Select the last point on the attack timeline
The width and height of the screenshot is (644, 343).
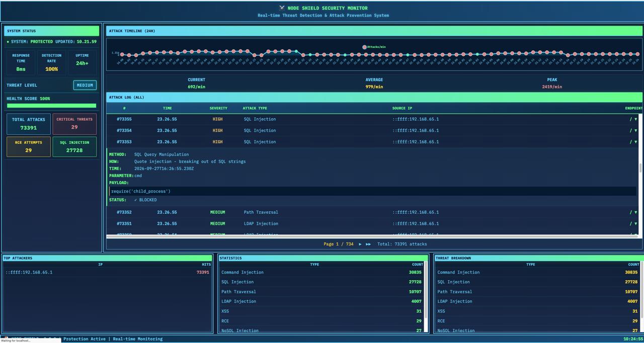pos(637,54)
